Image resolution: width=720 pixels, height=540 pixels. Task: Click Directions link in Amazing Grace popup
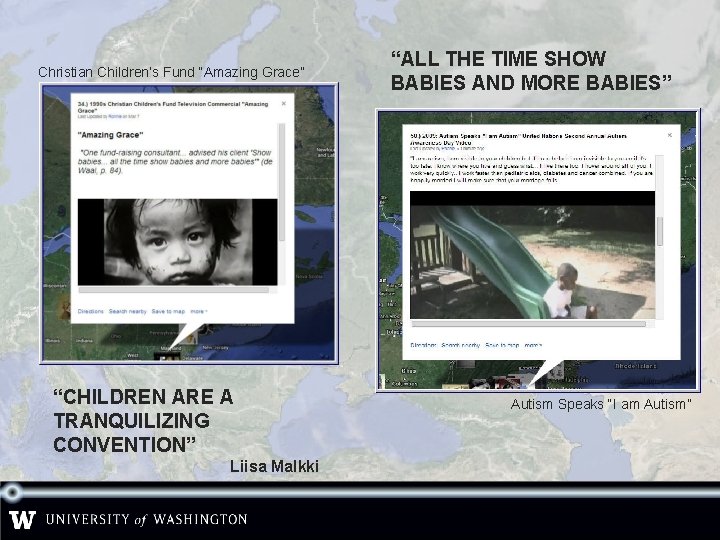90,311
